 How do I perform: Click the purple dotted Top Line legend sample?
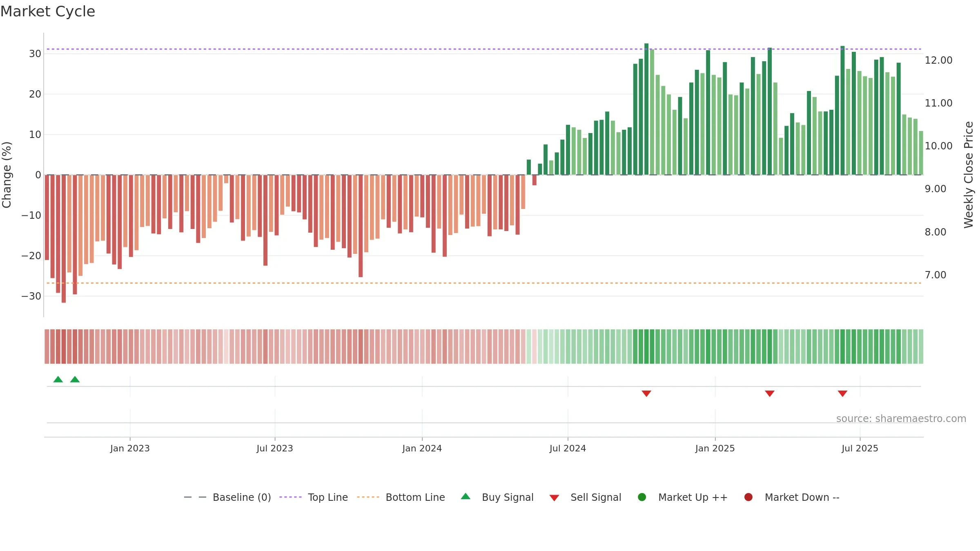point(290,497)
